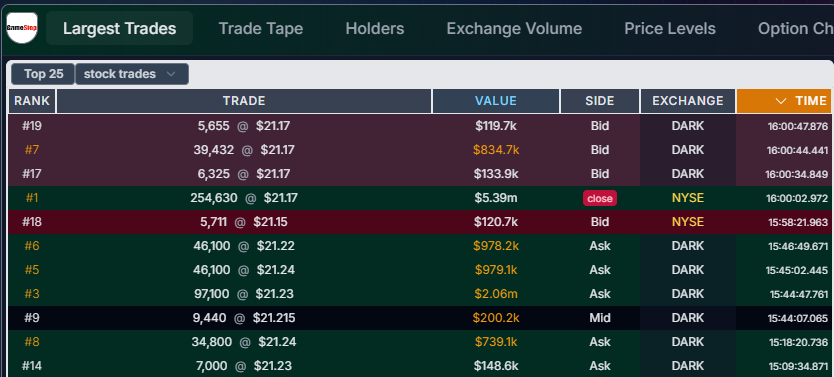
Task: Open the Largest Trades tab
Action: point(120,28)
